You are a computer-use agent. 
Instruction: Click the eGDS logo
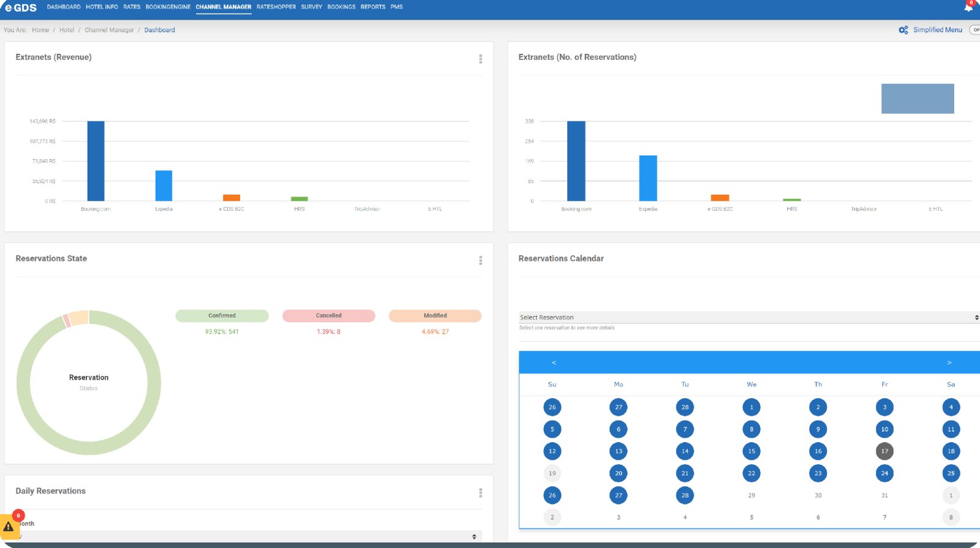[21, 7]
